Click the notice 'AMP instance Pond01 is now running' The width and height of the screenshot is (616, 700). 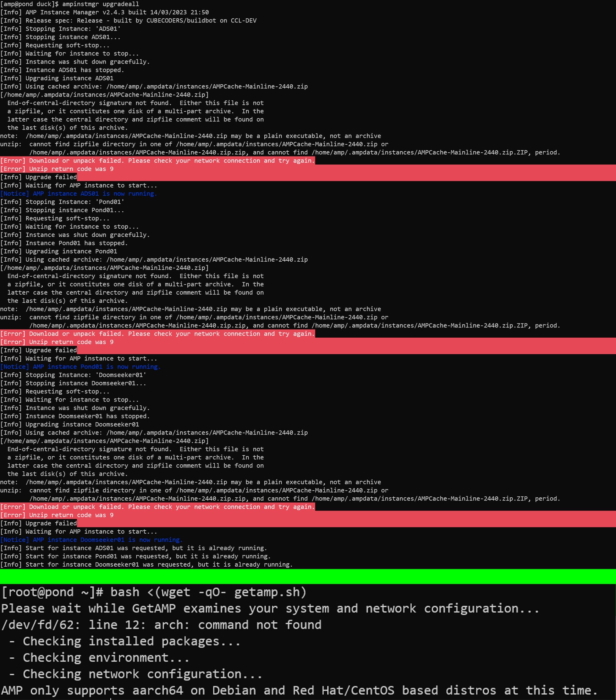coord(80,367)
